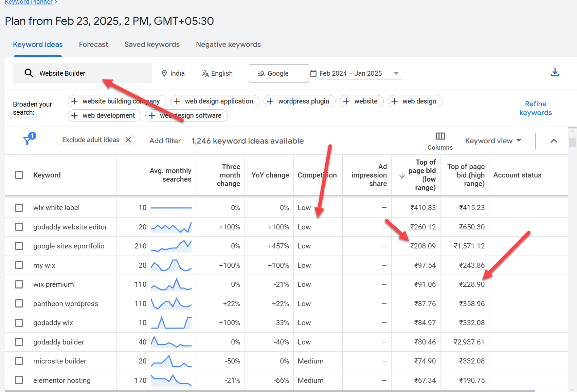Download keyword ideas with download icon
The image size is (577, 392).
tap(555, 72)
